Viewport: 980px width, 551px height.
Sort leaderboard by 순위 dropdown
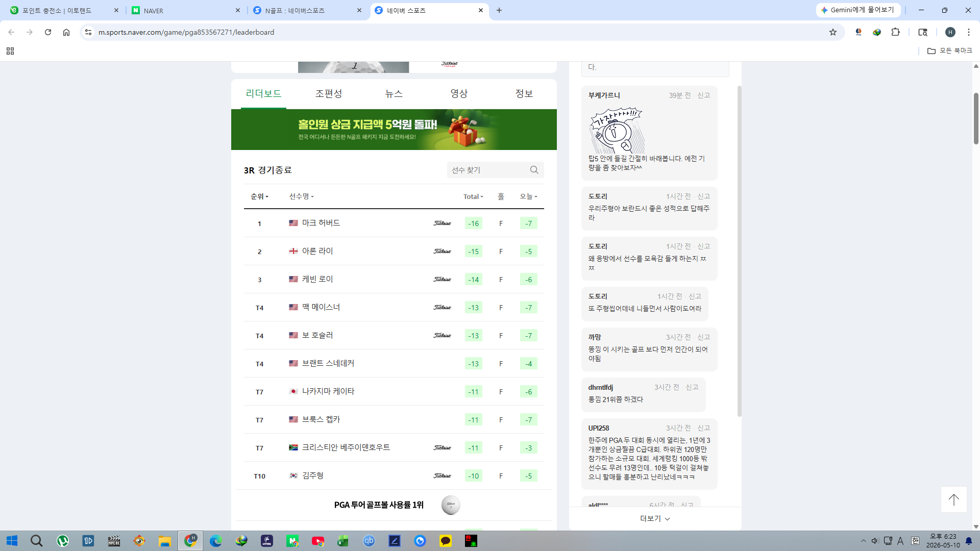(259, 196)
